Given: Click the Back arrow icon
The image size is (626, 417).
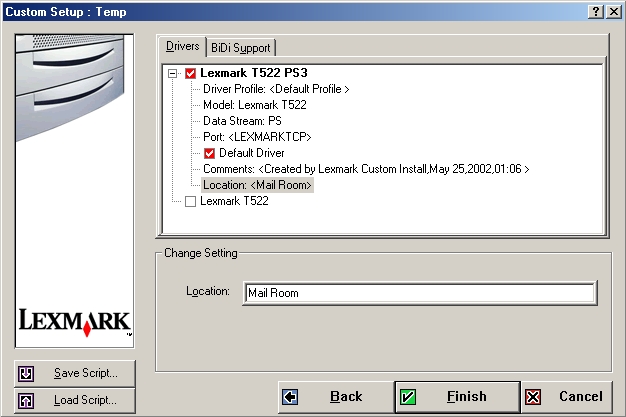Looking at the screenshot, I should (x=290, y=397).
